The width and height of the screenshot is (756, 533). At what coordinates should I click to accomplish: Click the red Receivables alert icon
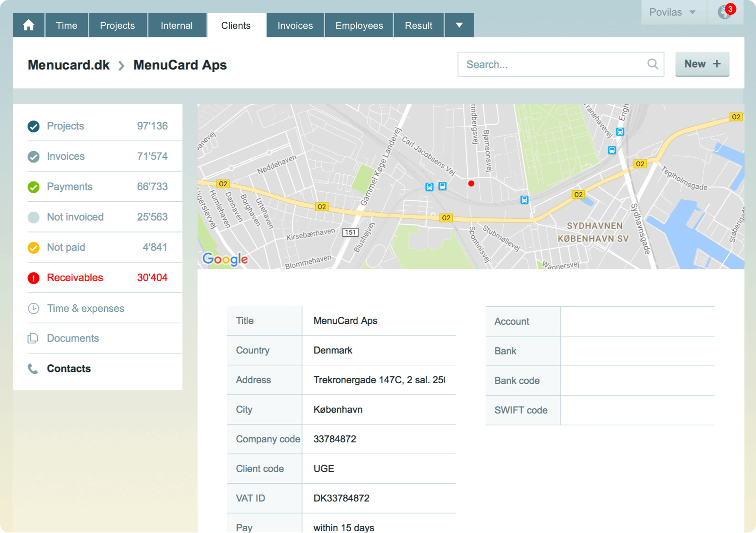pyautogui.click(x=34, y=278)
